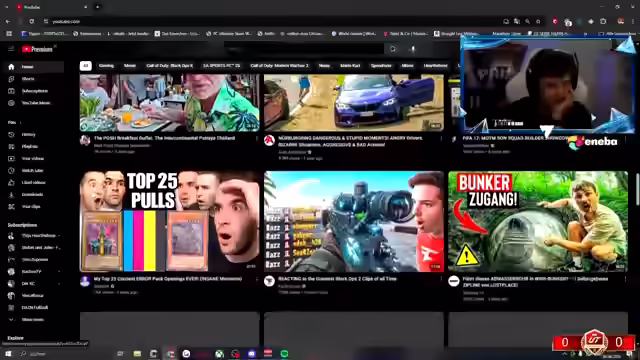Open YouTube Music from sidebar
Viewport: 640px width, 360px height.
(33, 103)
